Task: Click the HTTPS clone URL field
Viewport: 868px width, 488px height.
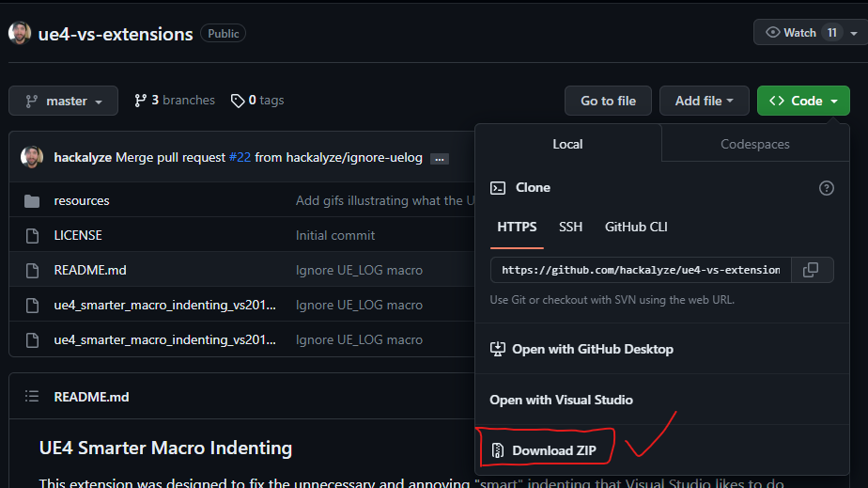Action: 641,270
